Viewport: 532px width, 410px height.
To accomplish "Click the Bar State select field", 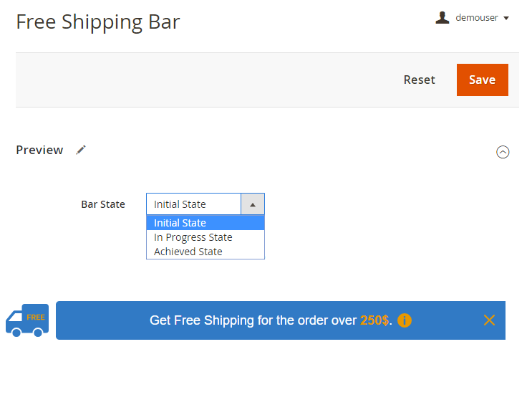I will (194, 204).
